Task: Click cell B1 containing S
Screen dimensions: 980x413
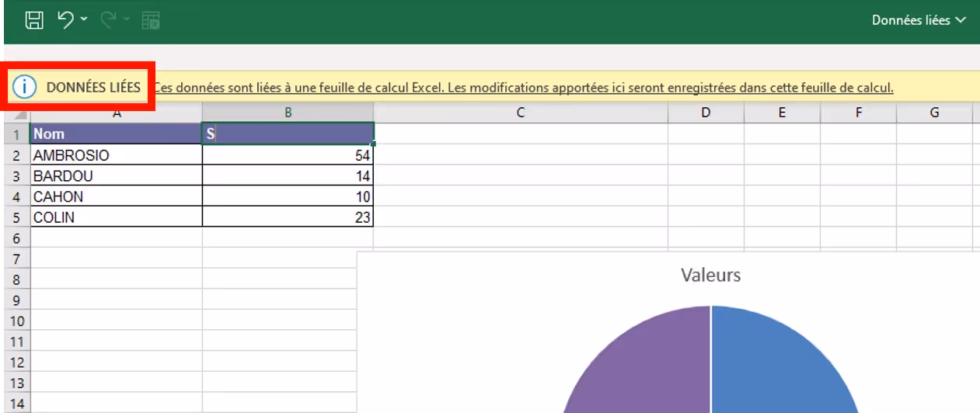Action: pos(288,134)
